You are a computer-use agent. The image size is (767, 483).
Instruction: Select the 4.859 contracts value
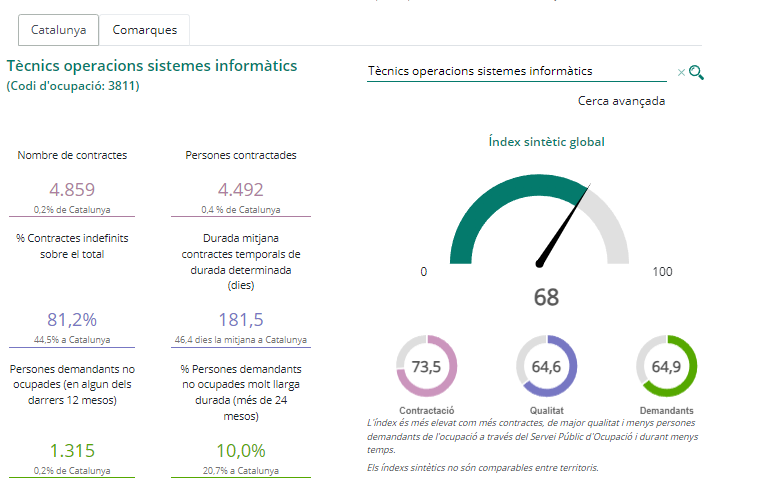pos(72,189)
